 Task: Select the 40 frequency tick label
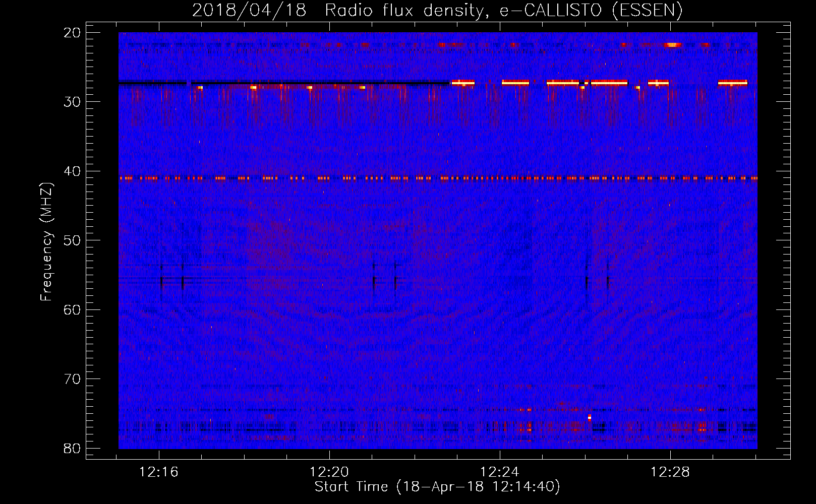click(x=73, y=171)
